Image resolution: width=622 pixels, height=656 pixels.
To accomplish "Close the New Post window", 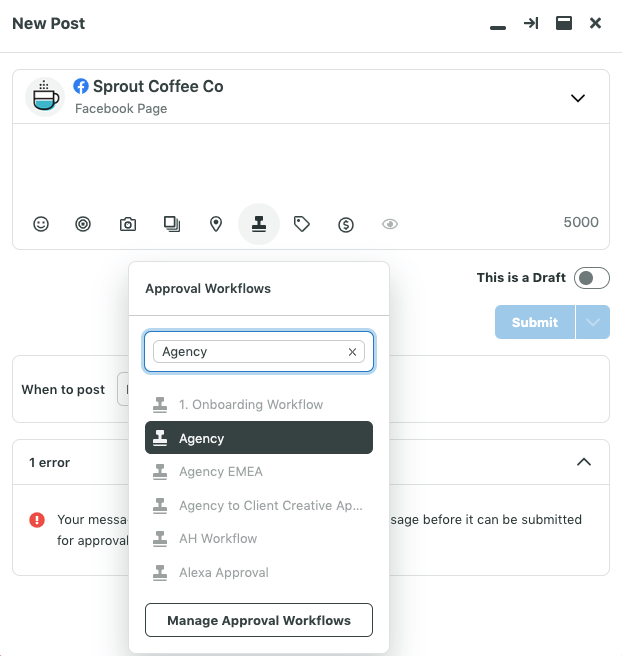I will click(x=595, y=23).
